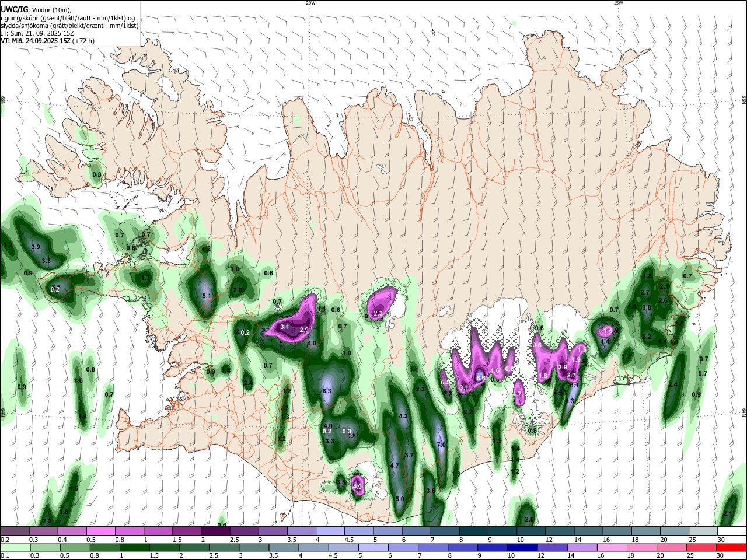747x560 pixels.
Task: Click the red swatch ending the rain scale
Action: click(731, 547)
